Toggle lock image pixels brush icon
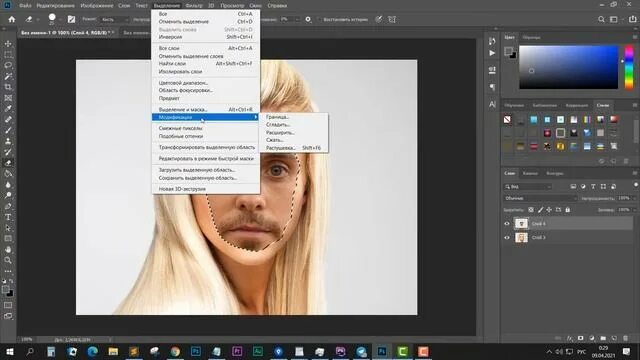The height and width of the screenshot is (360, 640). point(540,210)
